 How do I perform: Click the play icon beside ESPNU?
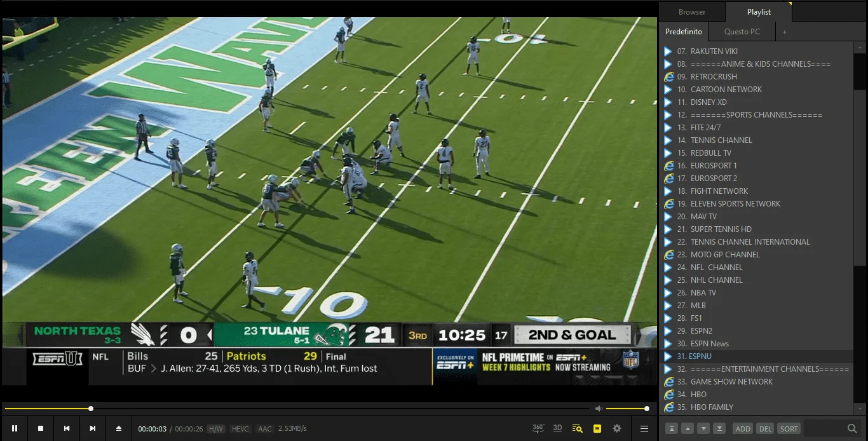click(668, 356)
